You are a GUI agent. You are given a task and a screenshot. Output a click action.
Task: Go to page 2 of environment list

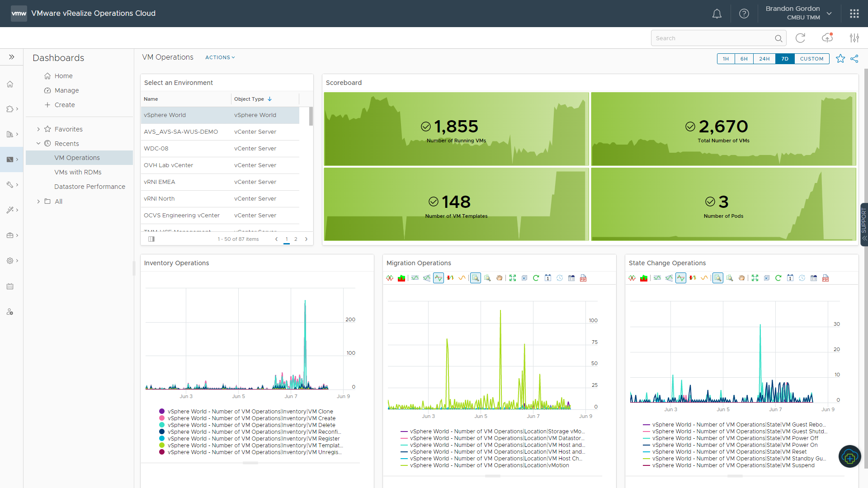[x=296, y=239]
